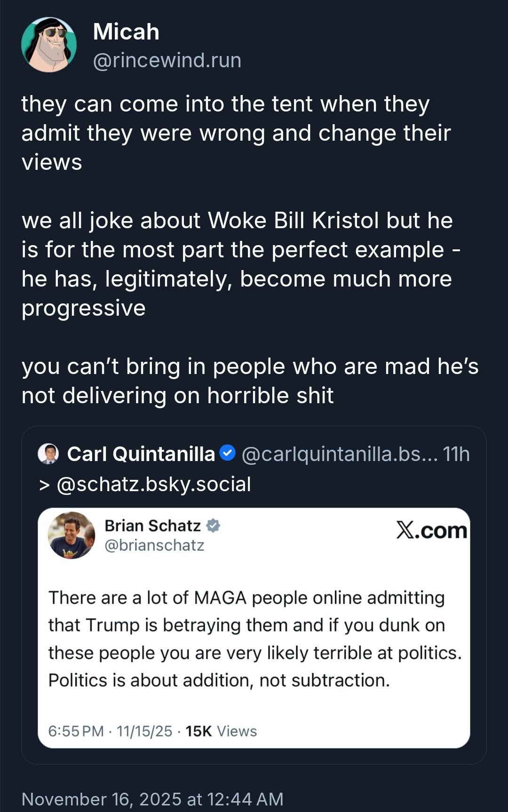Open the @carlquintanilla.bs… handle
The width and height of the screenshot is (508, 812).
[339, 454]
